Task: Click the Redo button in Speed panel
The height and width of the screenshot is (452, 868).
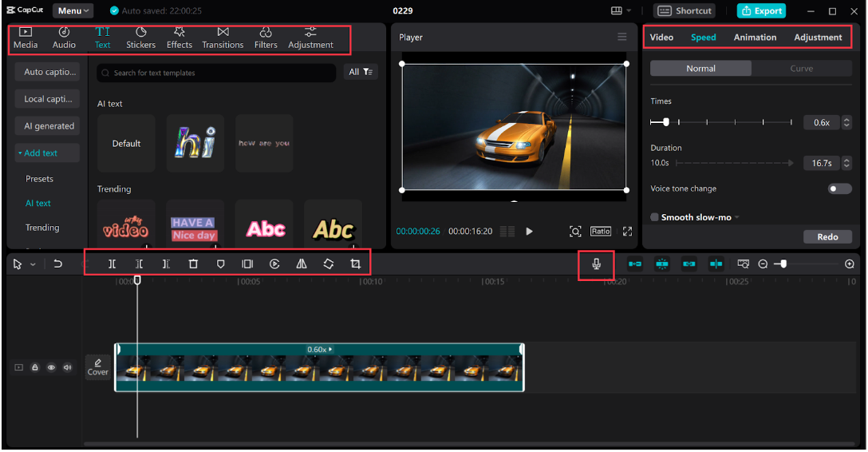Action: [x=827, y=237]
